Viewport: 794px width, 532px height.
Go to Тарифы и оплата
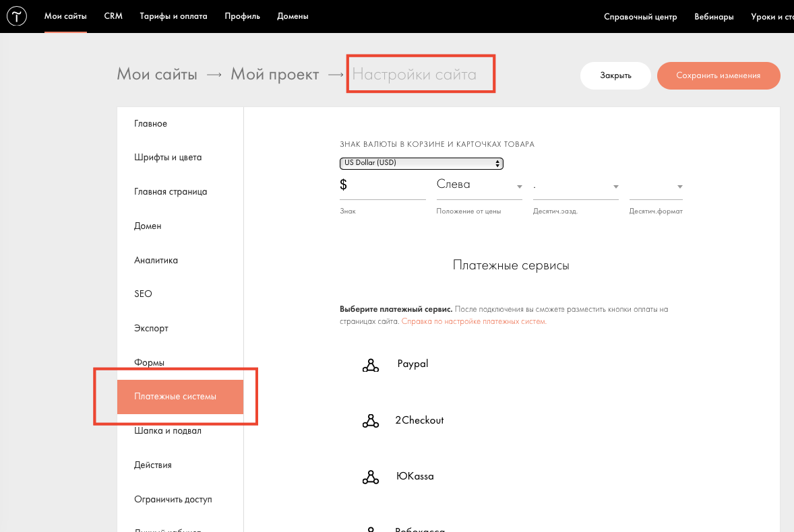click(x=174, y=16)
